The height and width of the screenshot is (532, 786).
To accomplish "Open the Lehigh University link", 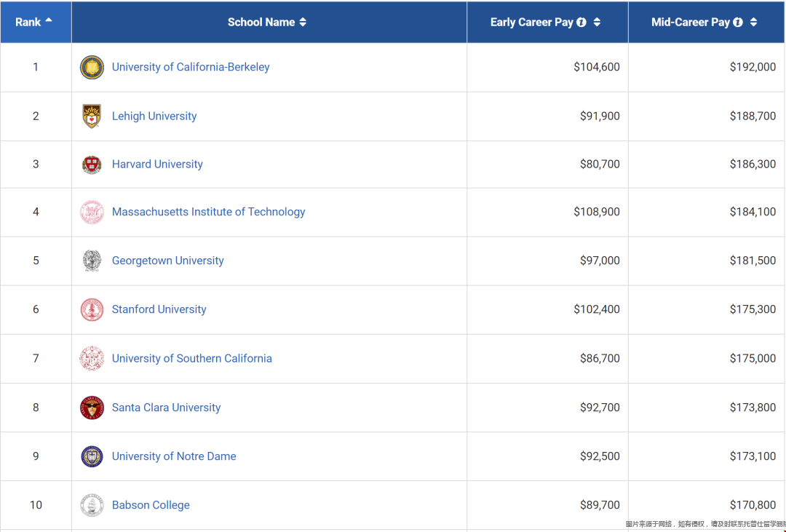I will coord(154,116).
